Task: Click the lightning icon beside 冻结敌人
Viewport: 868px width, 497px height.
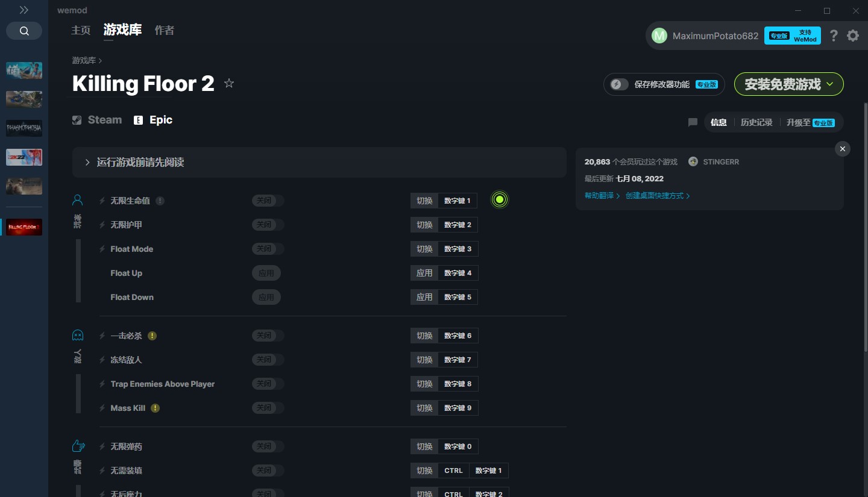Action: [x=102, y=360]
